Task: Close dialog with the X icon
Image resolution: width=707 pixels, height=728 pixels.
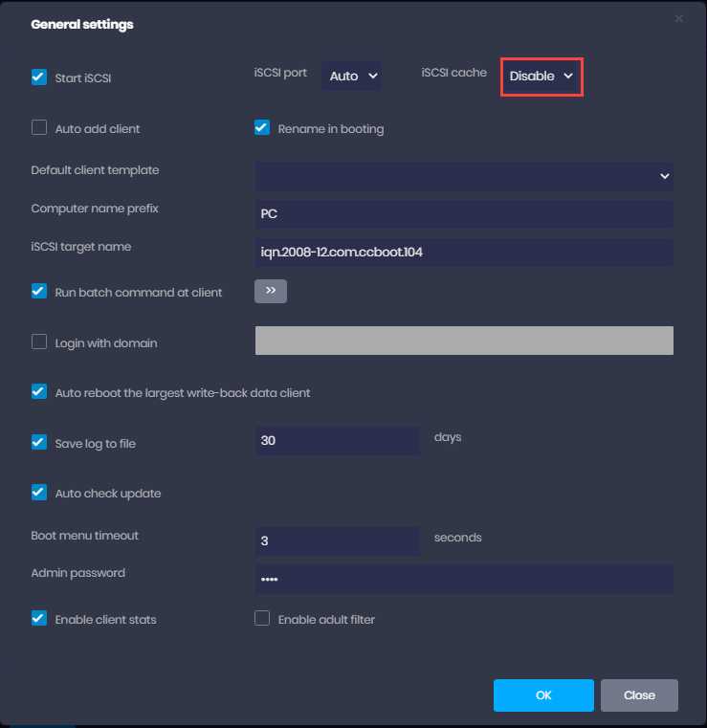Action: [679, 18]
